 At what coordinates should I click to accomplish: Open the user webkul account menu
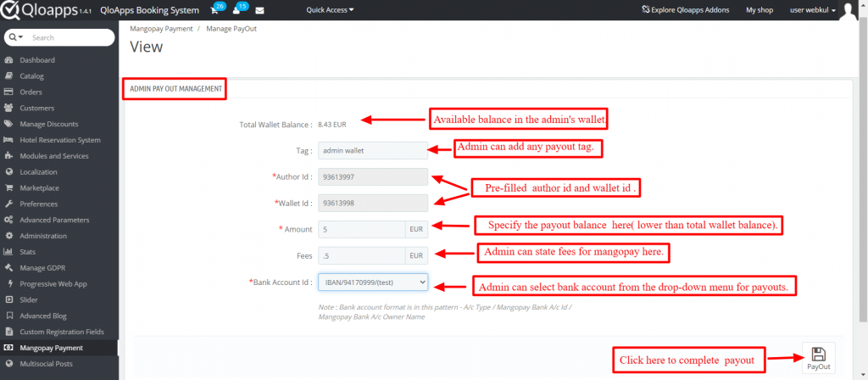(813, 10)
